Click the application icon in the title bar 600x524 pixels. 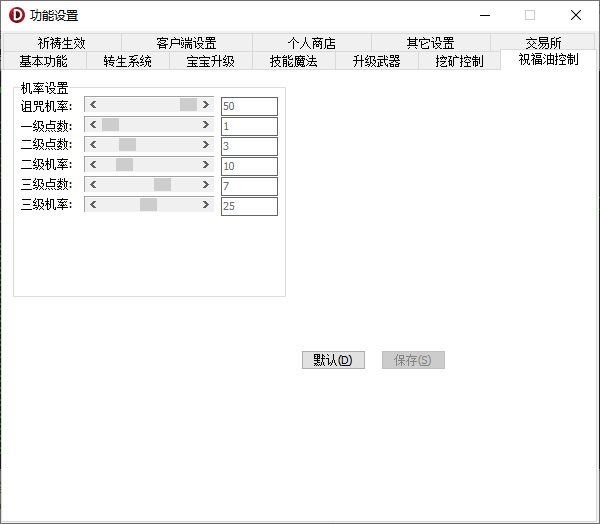tap(16, 15)
